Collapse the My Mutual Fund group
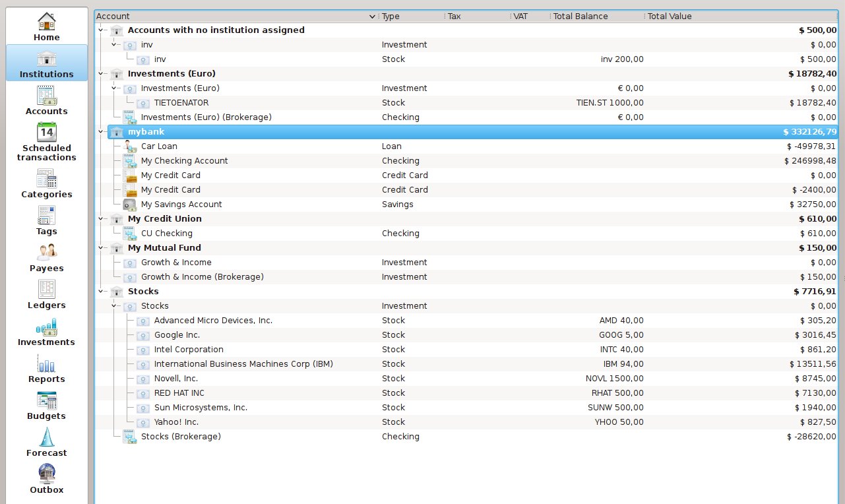 [101, 247]
